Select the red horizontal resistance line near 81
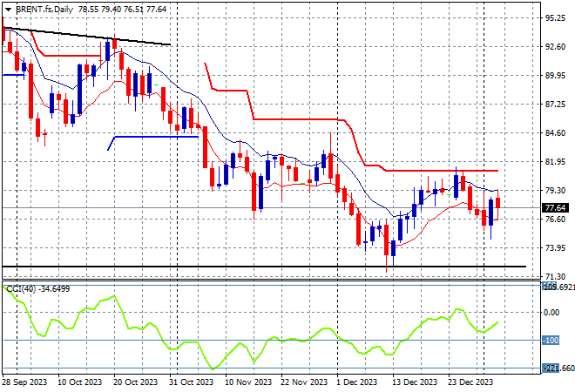The width and height of the screenshot is (575, 392). [x=442, y=171]
